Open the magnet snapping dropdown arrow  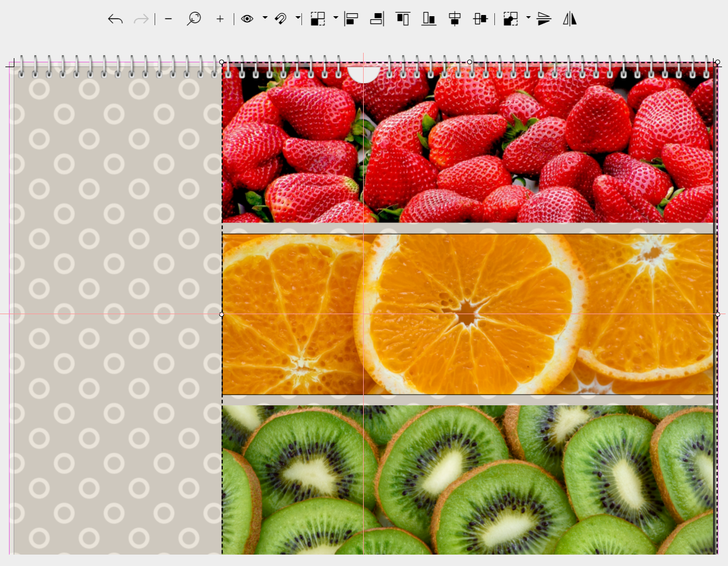[298, 19]
